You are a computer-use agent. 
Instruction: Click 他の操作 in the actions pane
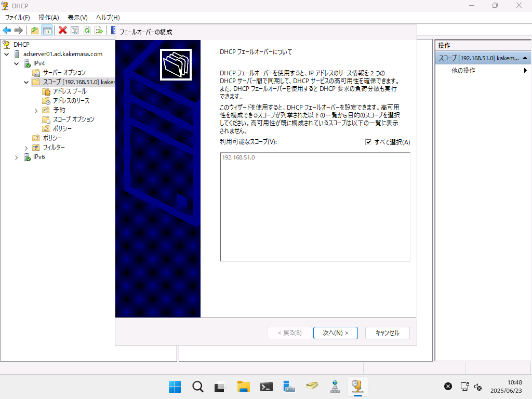pos(463,71)
